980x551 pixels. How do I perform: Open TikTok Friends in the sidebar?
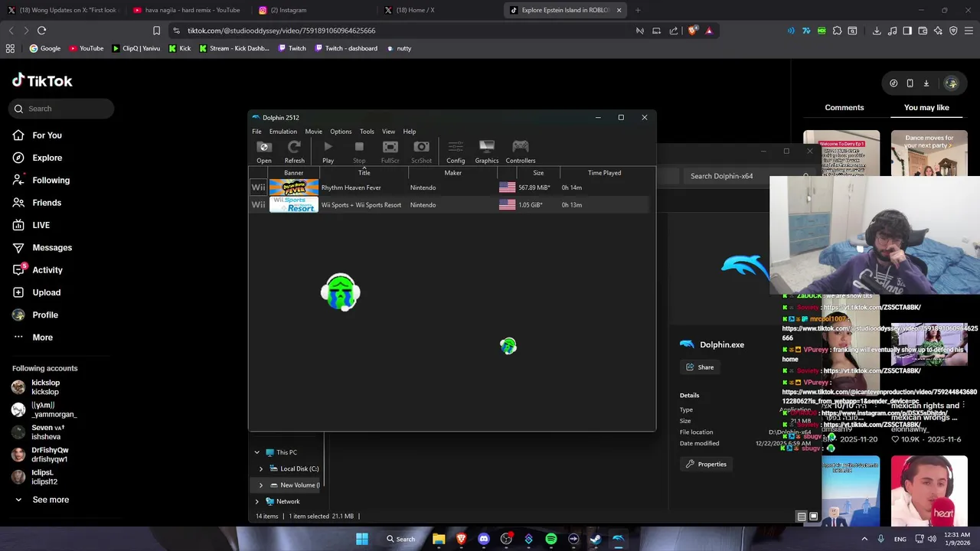point(46,203)
